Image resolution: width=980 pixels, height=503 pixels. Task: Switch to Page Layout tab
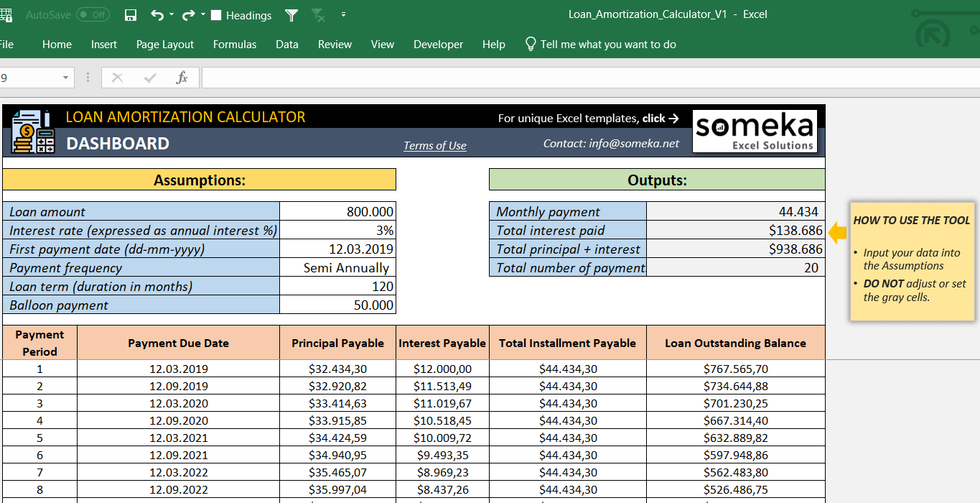(x=165, y=45)
